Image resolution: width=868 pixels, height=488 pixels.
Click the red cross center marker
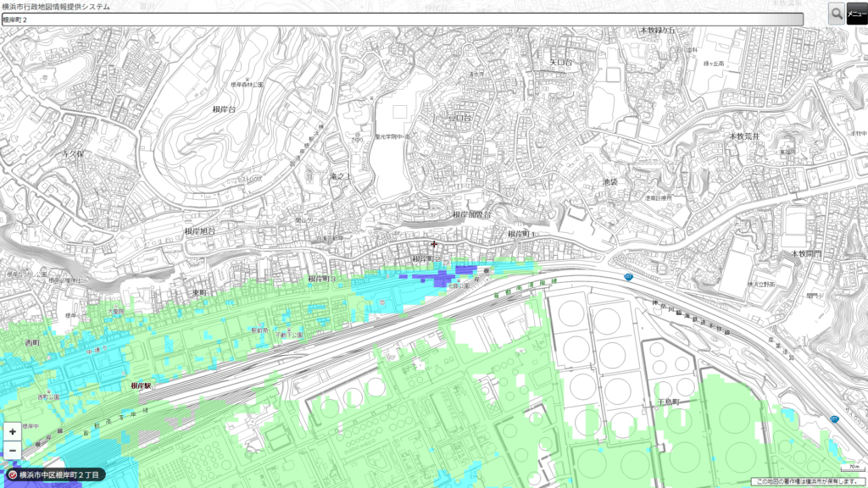tap(434, 244)
